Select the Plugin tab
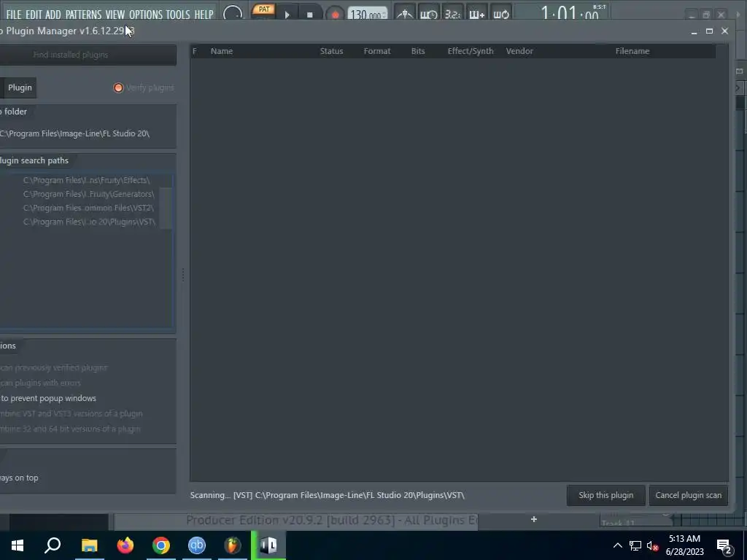 pos(20,87)
